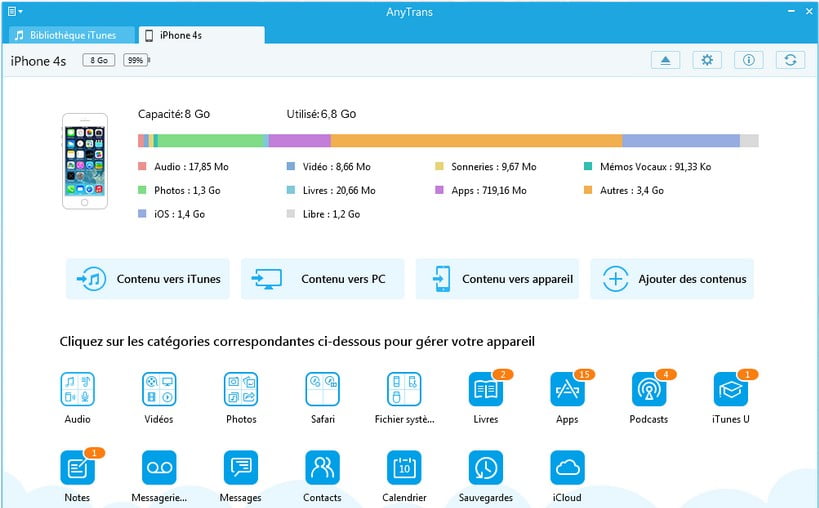
Task: Minimize the AnyTrans window
Action: [x=791, y=11]
